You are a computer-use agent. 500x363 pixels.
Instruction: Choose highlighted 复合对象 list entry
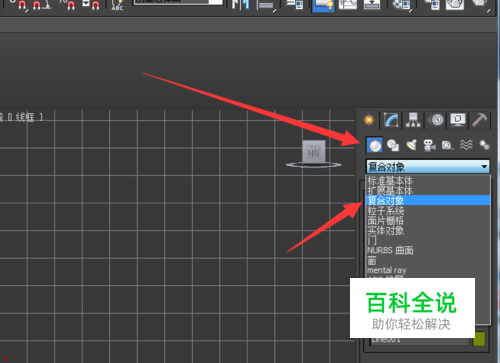coord(428,200)
